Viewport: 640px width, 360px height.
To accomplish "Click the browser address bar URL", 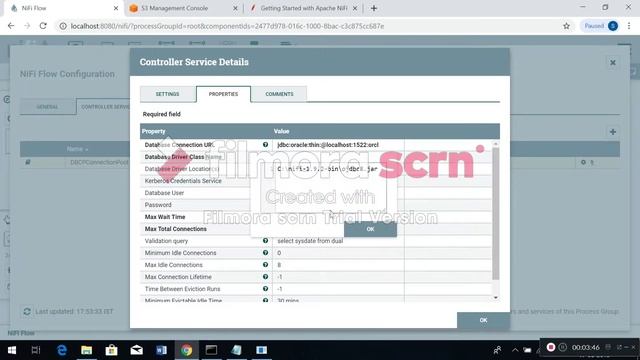I will point(227,26).
